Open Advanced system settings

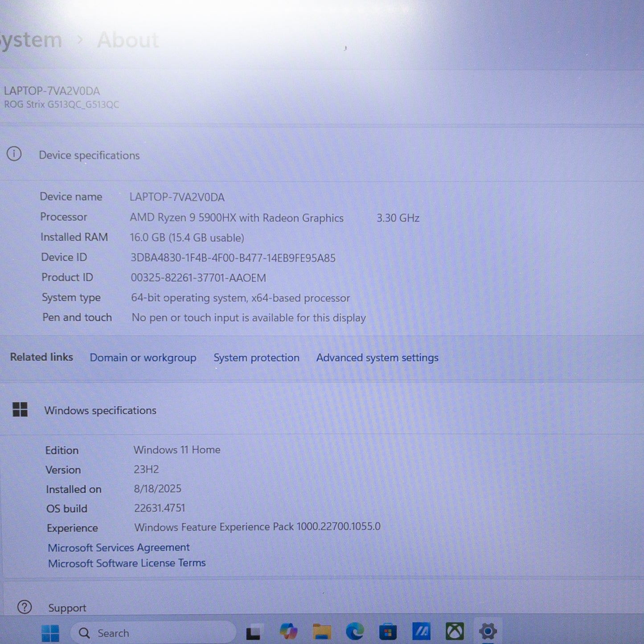[377, 357]
